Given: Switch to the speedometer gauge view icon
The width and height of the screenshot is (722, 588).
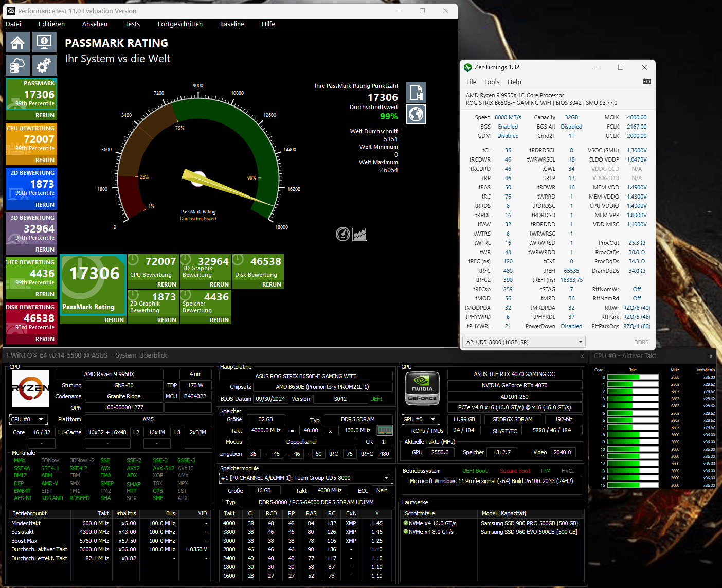Looking at the screenshot, I should pyautogui.click(x=343, y=234).
